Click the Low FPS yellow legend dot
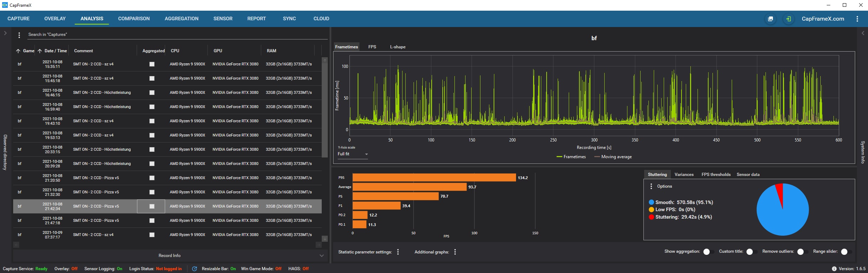Image resolution: width=868 pixels, height=273 pixels. (651, 210)
